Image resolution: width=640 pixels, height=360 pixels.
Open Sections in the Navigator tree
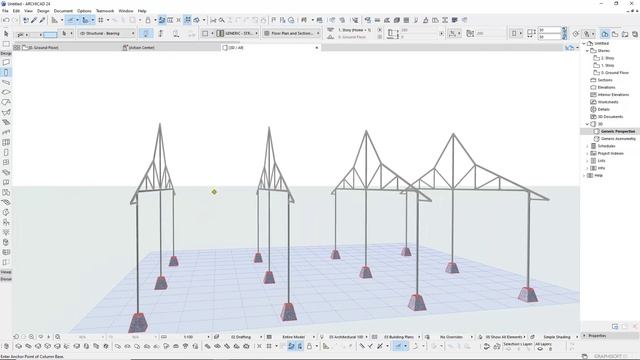605,80
